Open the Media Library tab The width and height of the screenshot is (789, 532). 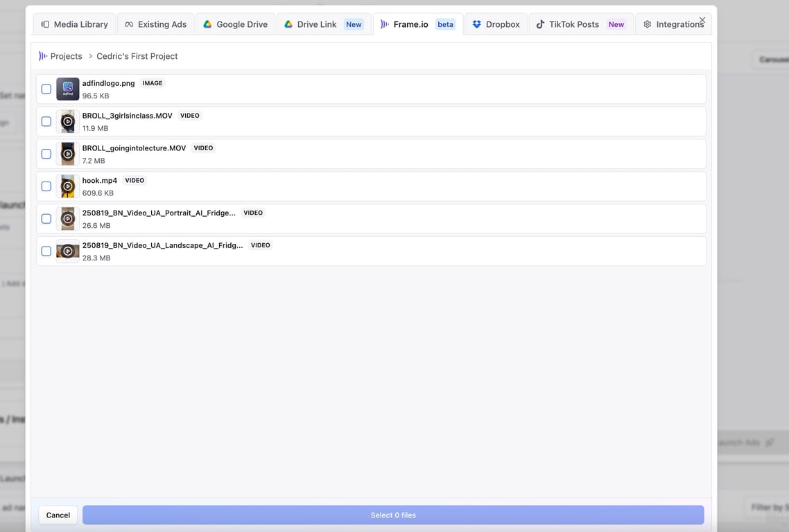point(74,24)
